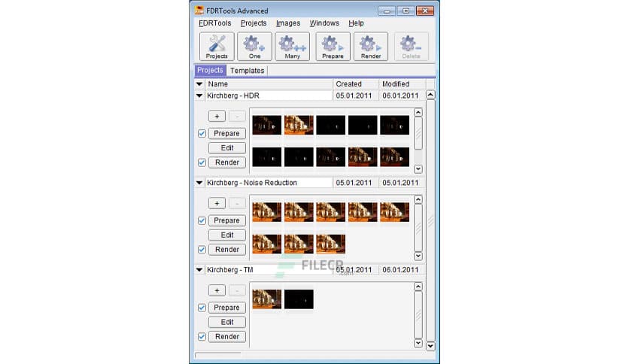The height and width of the screenshot is (364, 629).
Task: Add image with plus in Noise Reduction
Action: (x=217, y=203)
